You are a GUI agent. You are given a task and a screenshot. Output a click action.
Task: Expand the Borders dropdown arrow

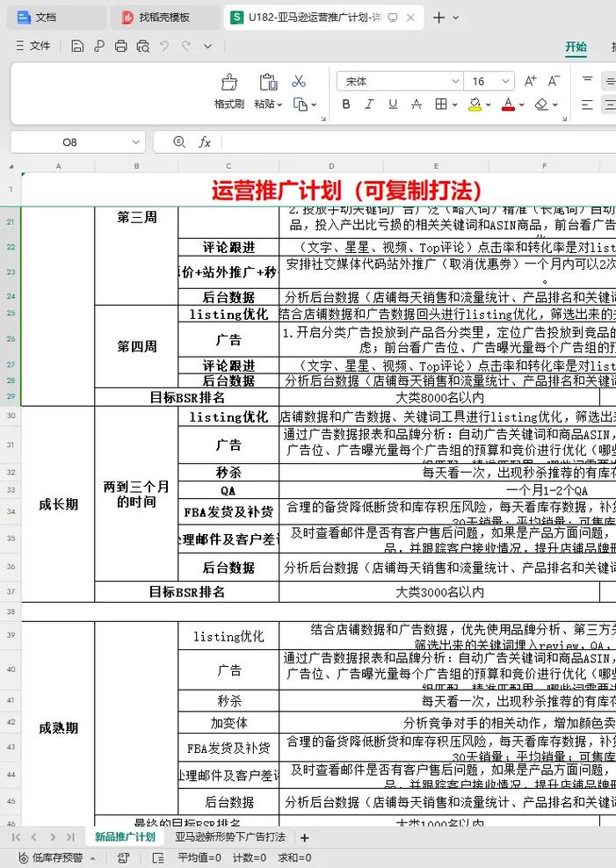tap(455, 105)
